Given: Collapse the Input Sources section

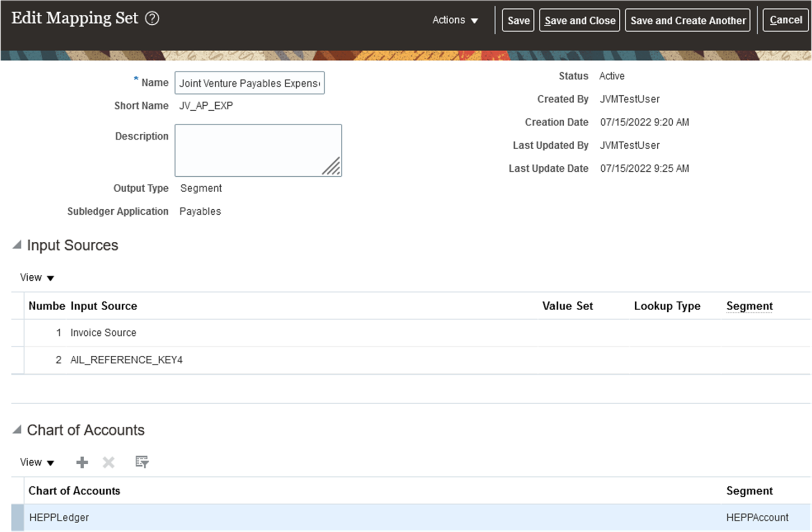Looking at the screenshot, I should [17, 245].
